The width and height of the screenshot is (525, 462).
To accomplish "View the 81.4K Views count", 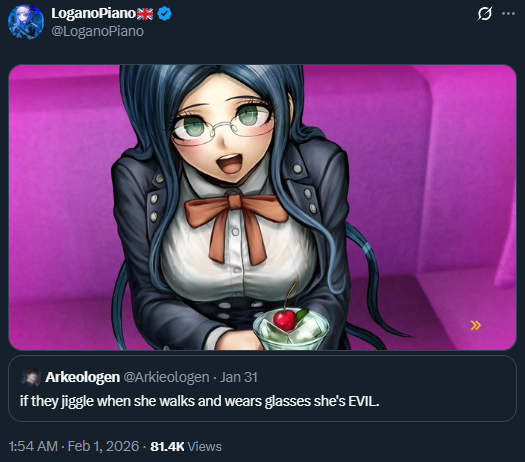I will click(186, 446).
